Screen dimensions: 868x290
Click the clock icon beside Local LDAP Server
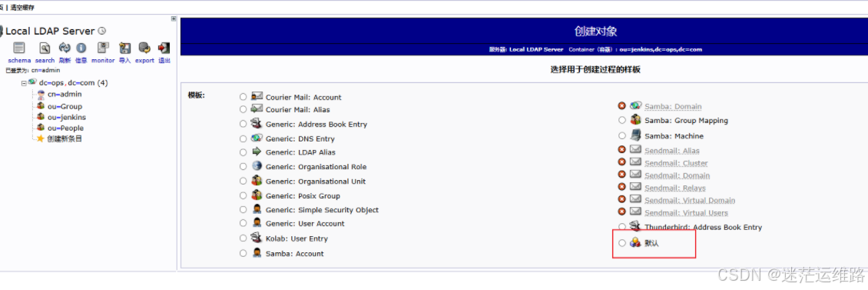[x=102, y=31]
